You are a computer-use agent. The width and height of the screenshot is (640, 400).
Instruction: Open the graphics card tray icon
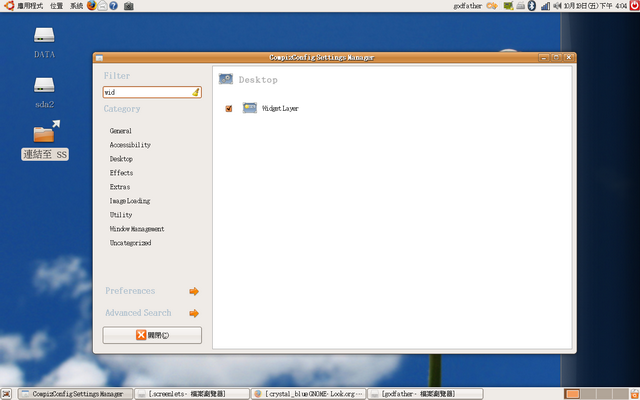508,6
